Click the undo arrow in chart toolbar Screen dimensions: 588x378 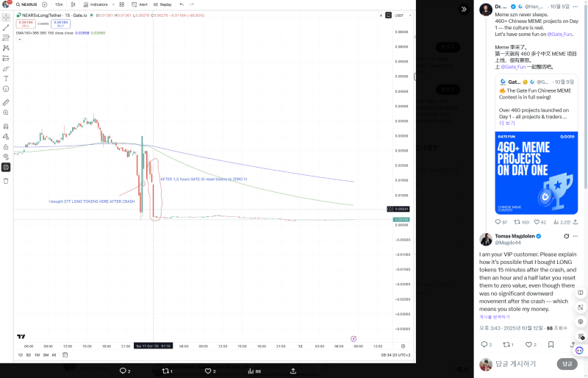(182, 4)
